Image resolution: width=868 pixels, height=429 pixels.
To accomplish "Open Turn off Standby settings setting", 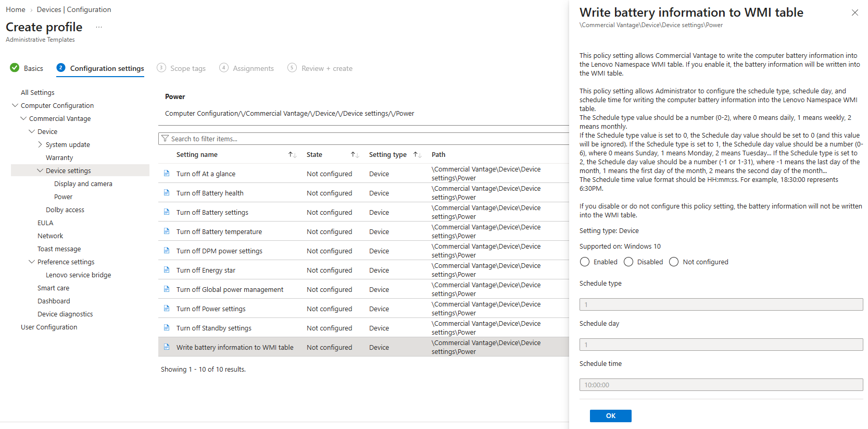I will point(214,328).
